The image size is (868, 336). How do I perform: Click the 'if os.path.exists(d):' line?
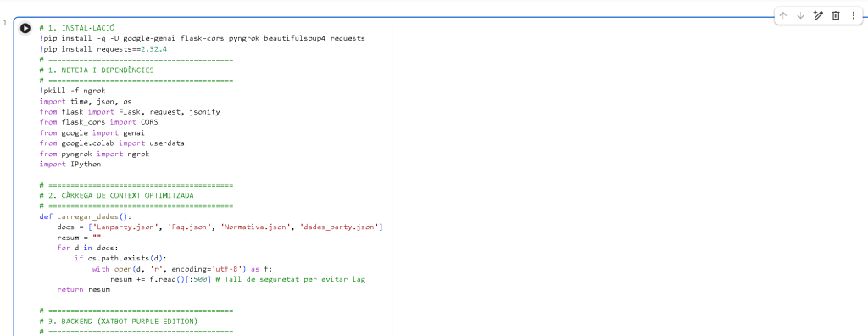(x=120, y=259)
